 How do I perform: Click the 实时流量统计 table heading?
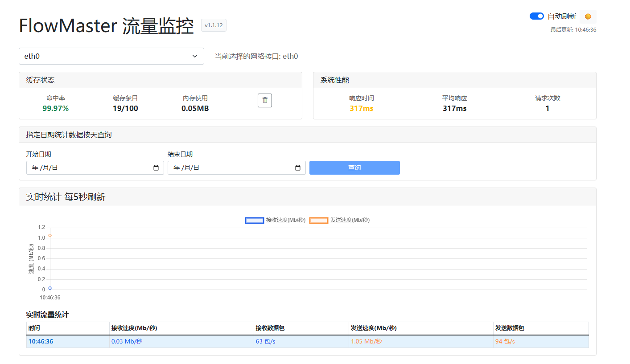point(48,315)
